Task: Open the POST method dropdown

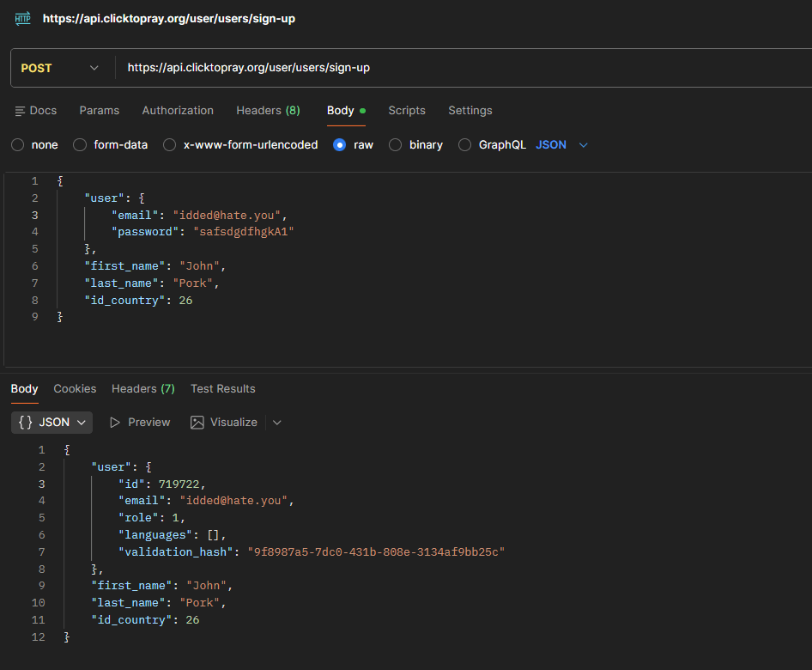Action: 59,68
